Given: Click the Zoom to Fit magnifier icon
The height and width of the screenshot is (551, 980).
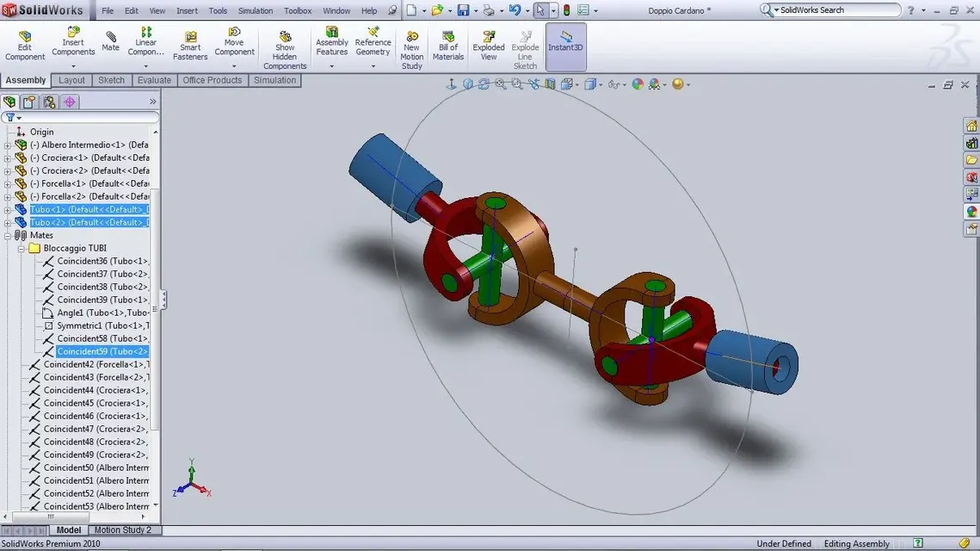Looking at the screenshot, I should tap(501, 84).
